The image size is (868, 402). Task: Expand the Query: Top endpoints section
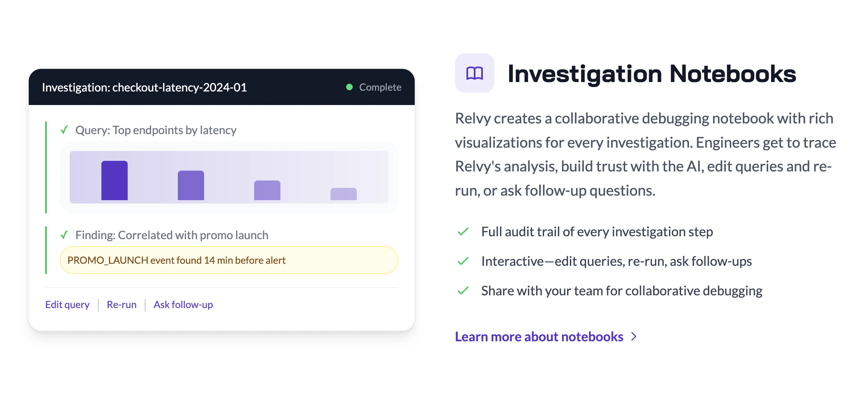156,130
